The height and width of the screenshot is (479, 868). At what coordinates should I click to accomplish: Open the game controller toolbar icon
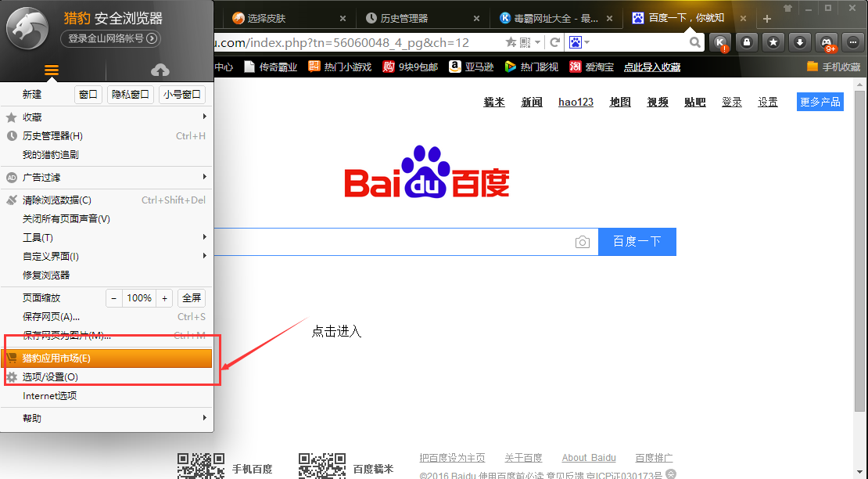click(x=826, y=43)
